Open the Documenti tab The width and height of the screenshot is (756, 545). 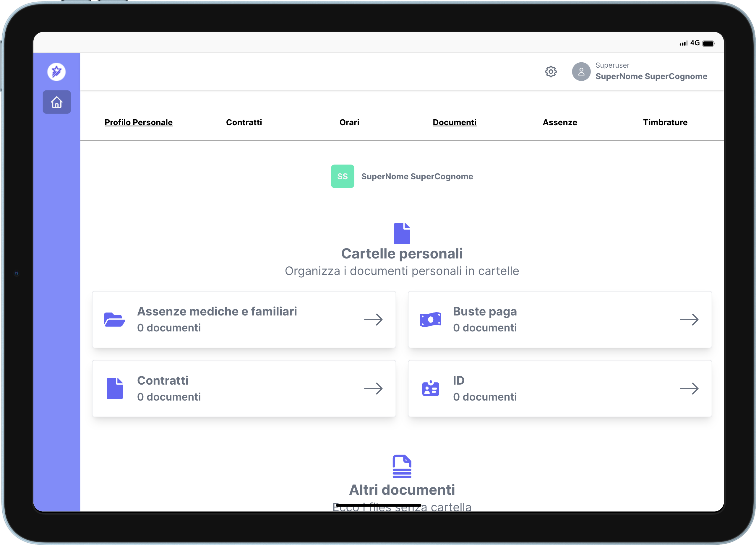pos(454,122)
